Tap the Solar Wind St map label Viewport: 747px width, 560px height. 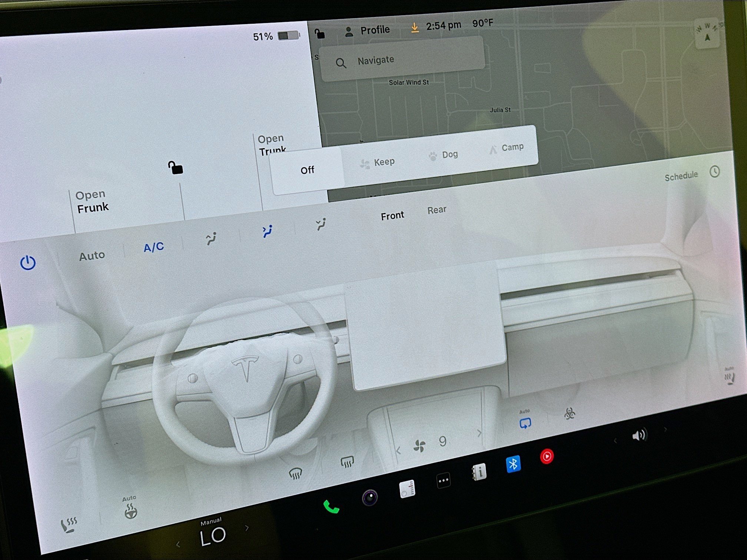409,82
